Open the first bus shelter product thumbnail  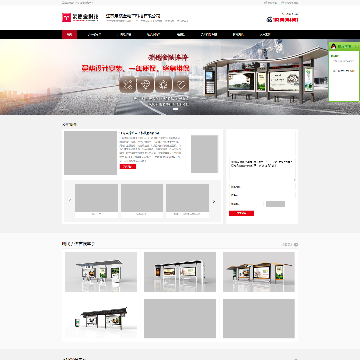point(101,272)
